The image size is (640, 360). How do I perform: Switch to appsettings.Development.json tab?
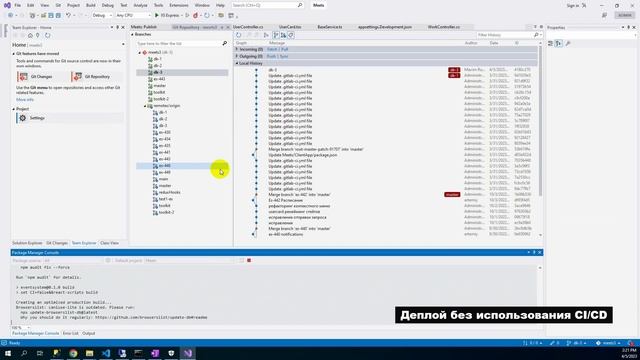coord(384,27)
